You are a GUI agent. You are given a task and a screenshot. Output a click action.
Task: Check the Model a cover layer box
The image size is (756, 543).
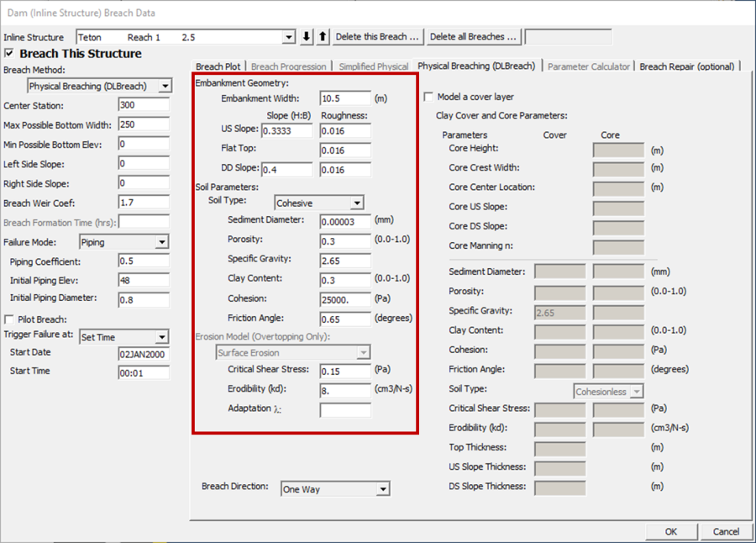pyautogui.click(x=428, y=97)
